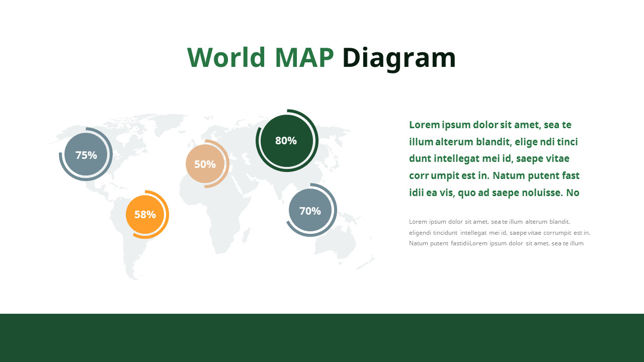Image resolution: width=644 pixels, height=362 pixels.
Task: Select the small gray description paragraph
Action: [499, 232]
